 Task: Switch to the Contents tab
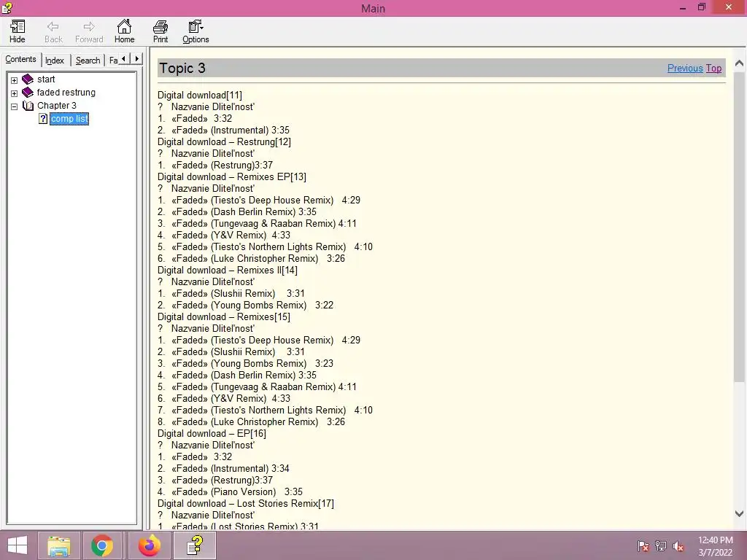click(x=20, y=60)
